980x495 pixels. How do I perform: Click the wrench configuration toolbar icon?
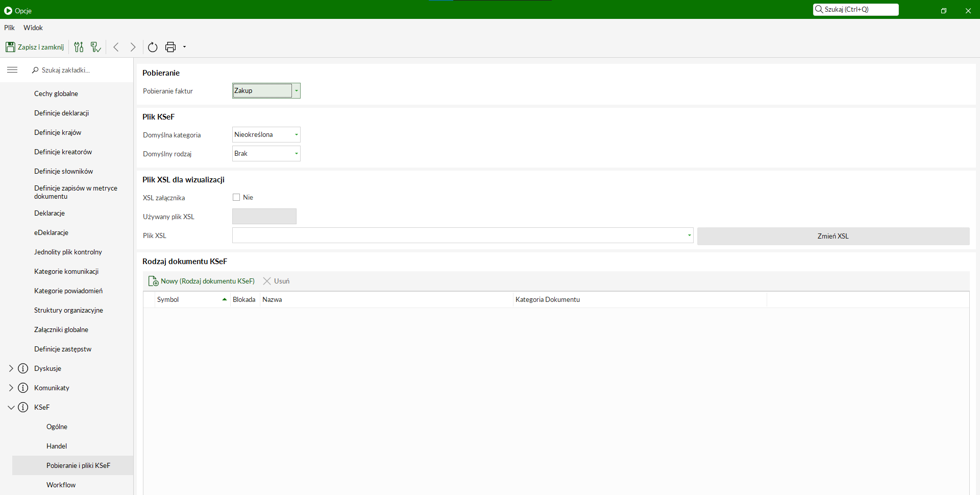95,47
